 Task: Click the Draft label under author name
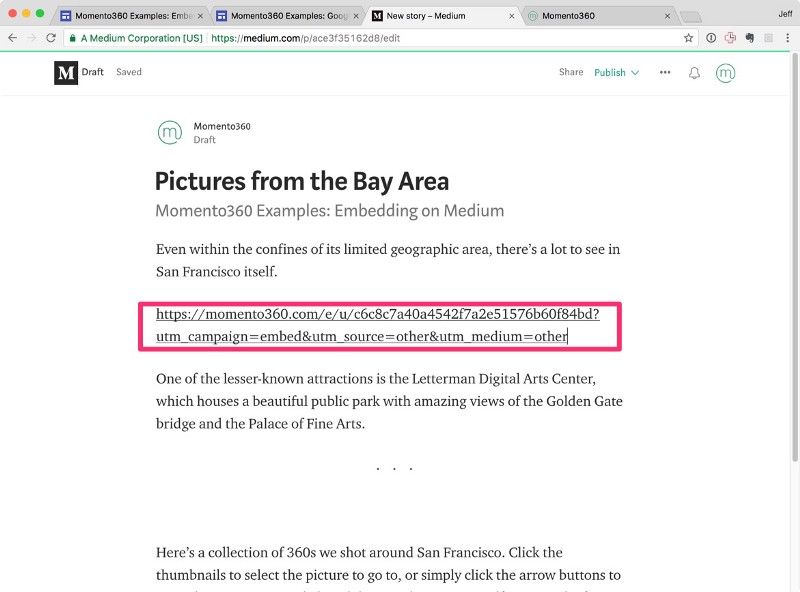[205, 140]
